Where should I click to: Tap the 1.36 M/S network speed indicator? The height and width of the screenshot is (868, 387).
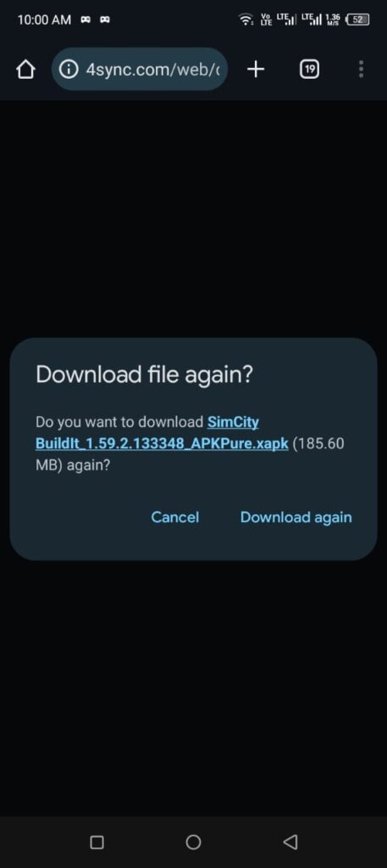[x=333, y=20]
